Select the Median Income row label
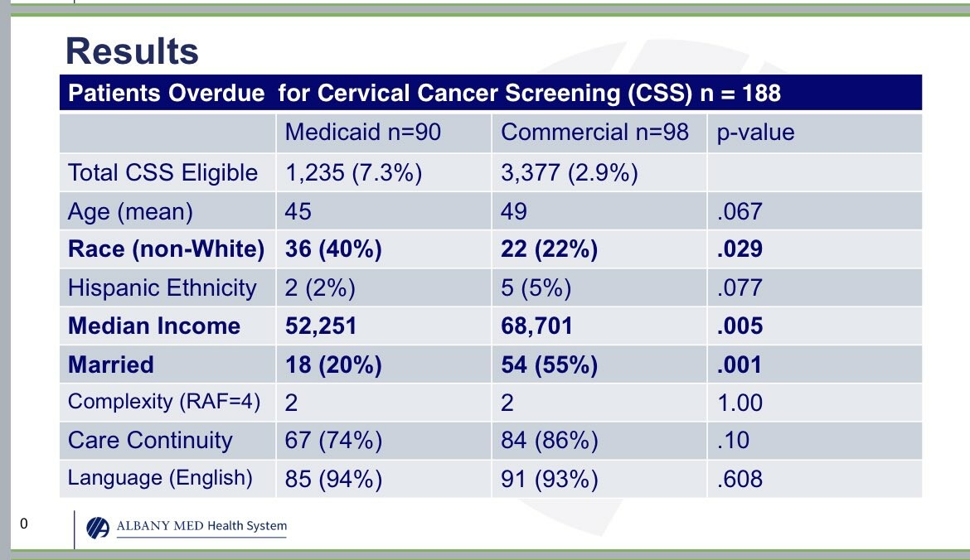This screenshot has width=970, height=560. (154, 326)
